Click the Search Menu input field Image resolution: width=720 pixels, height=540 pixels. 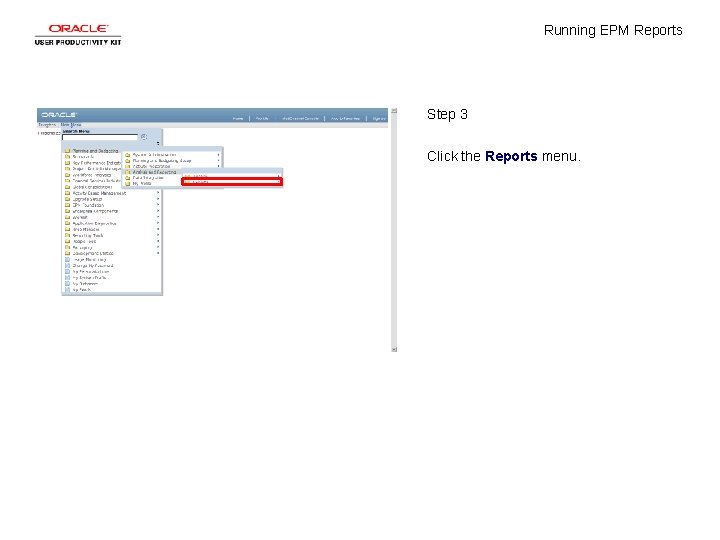pos(100,137)
